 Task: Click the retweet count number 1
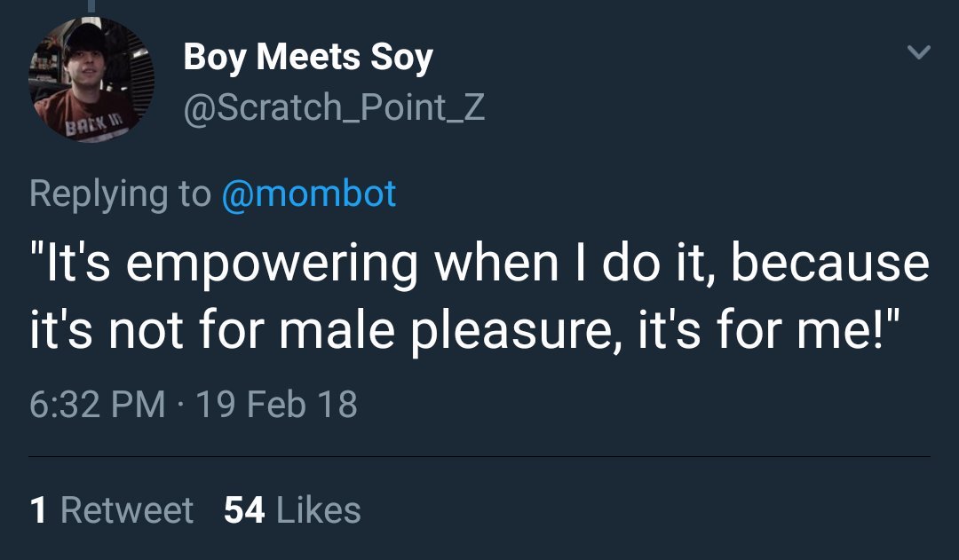38,510
